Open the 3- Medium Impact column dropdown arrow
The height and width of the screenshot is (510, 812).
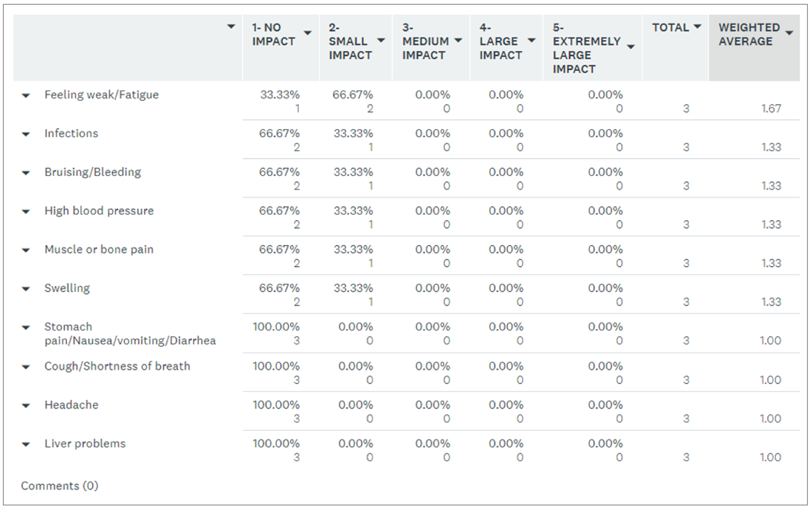click(458, 40)
